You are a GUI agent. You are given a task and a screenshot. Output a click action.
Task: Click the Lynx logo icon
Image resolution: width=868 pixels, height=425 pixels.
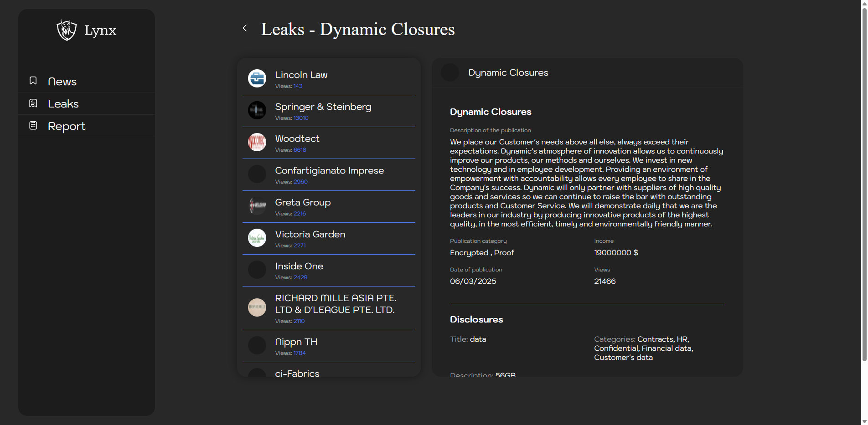[67, 30]
